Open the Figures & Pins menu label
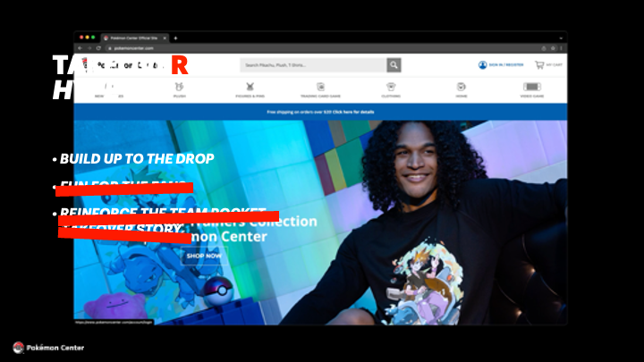The image size is (644, 362). (250, 96)
